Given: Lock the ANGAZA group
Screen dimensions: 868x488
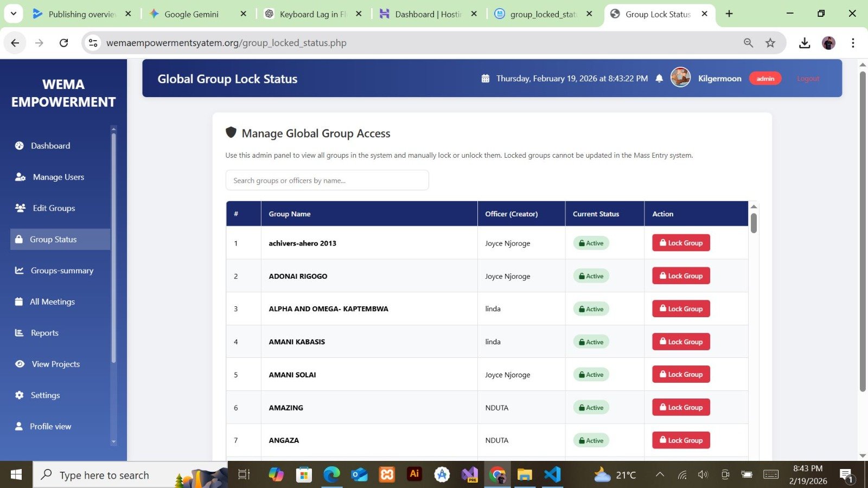Looking at the screenshot, I should 680,440.
